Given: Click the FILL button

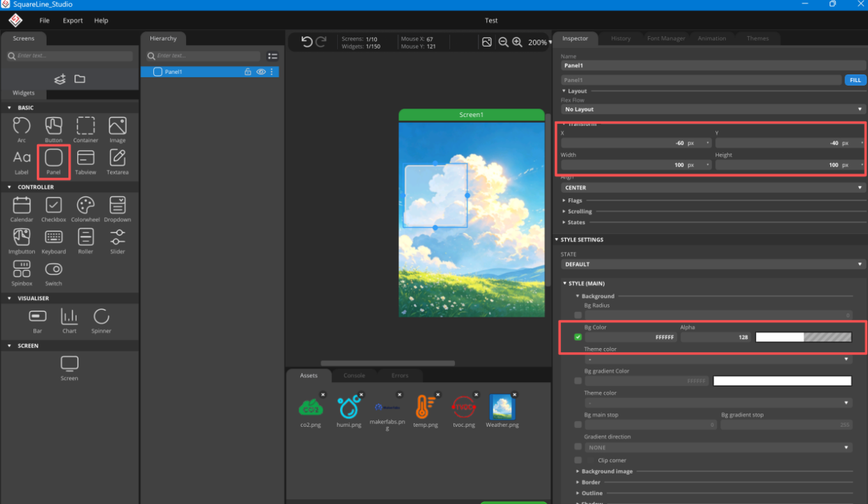Looking at the screenshot, I should 855,80.
